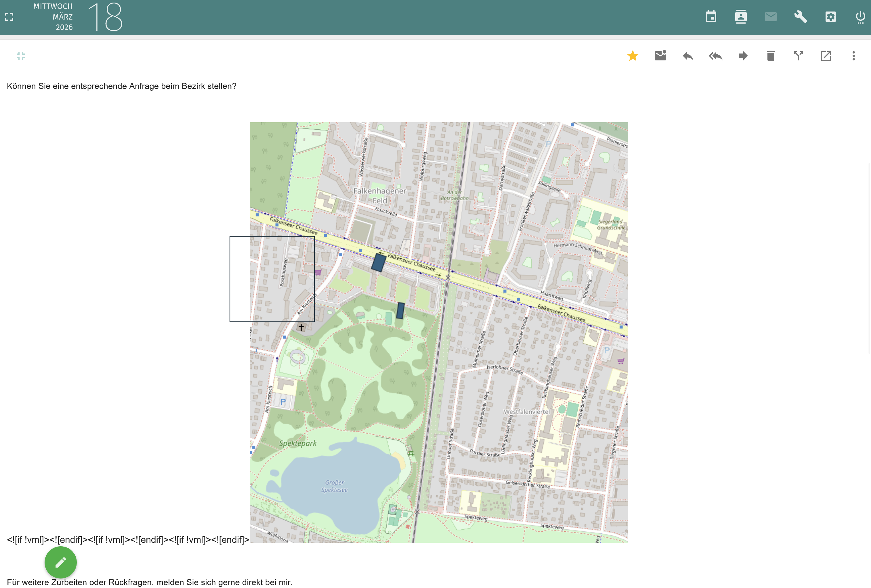
Task: Open the Administration gear settings
Action: click(830, 16)
